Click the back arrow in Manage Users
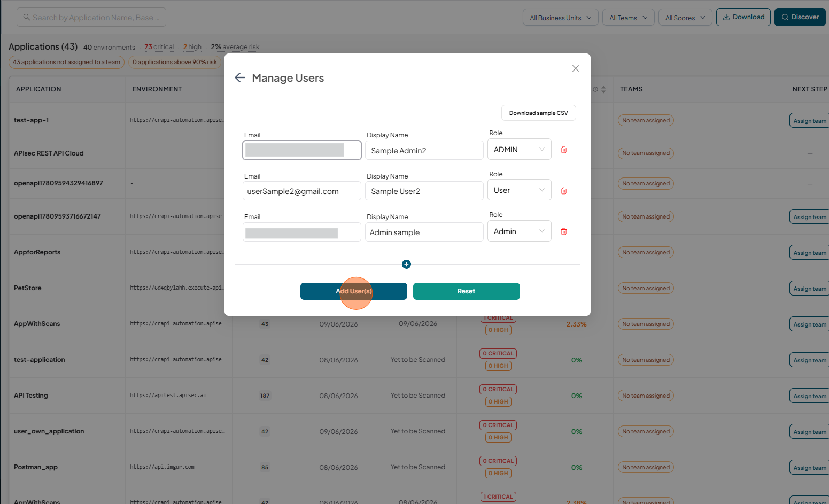This screenshot has height=504, width=829. pos(240,78)
